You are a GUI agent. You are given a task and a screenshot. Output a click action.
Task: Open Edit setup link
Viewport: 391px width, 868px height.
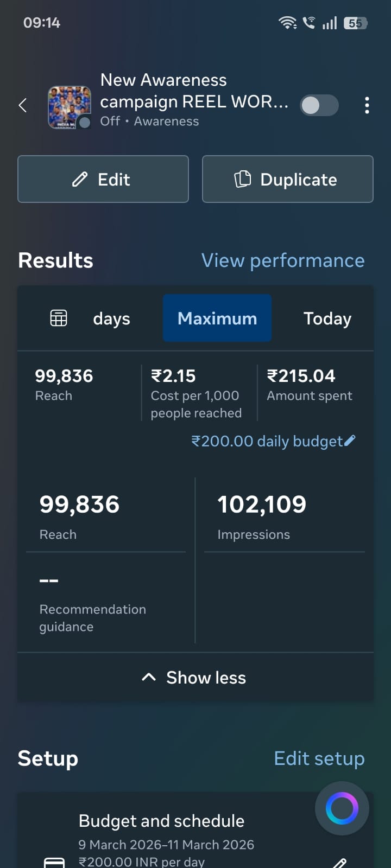pos(319,758)
